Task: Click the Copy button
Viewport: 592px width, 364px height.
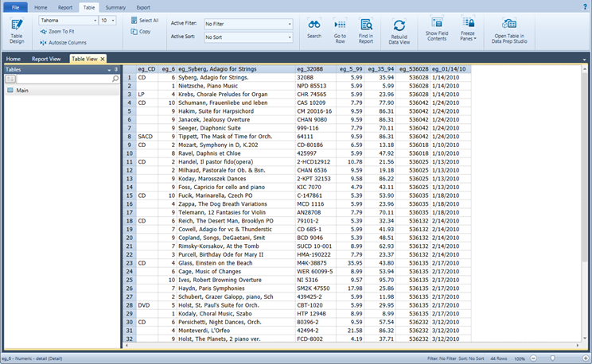Action: [x=139, y=32]
